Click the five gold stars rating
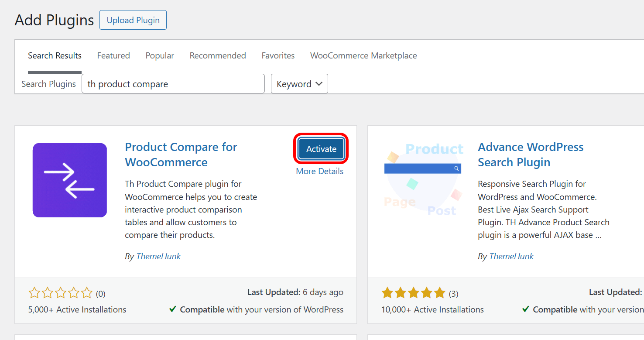Viewport: 644px width, 340px height. click(413, 293)
